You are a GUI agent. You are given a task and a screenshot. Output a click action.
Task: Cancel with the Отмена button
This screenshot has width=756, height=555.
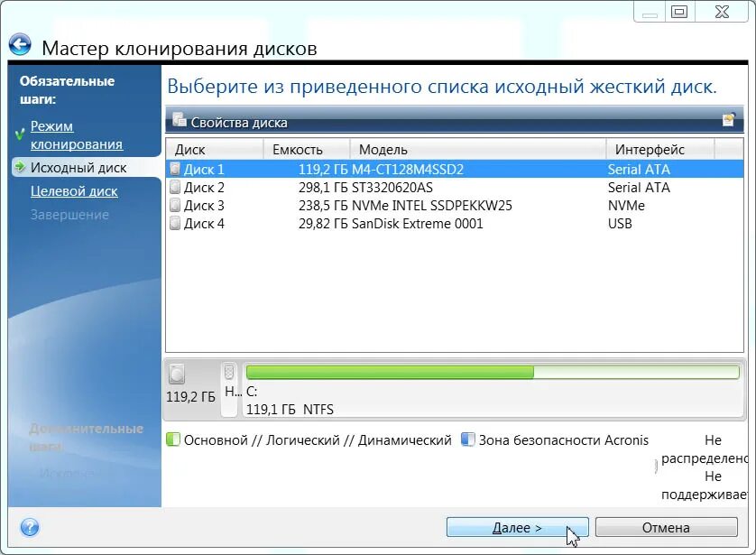667,528
